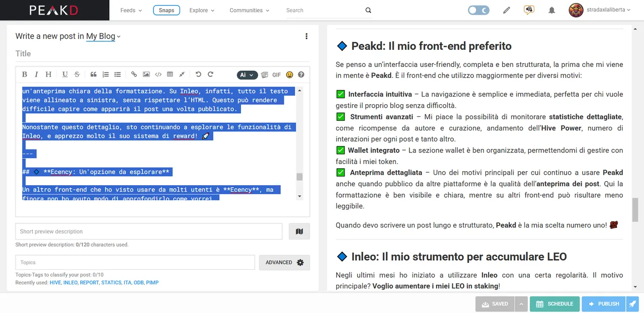Image resolution: width=644 pixels, height=313 pixels.
Task: Click the editor scroll down arrow
Action: pos(299,196)
